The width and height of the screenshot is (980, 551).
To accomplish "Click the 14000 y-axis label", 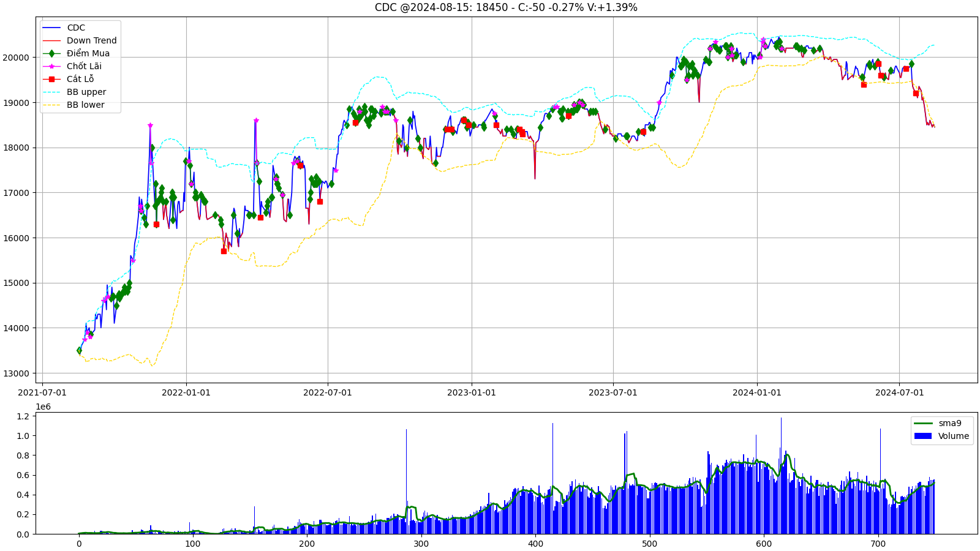I will click(17, 328).
